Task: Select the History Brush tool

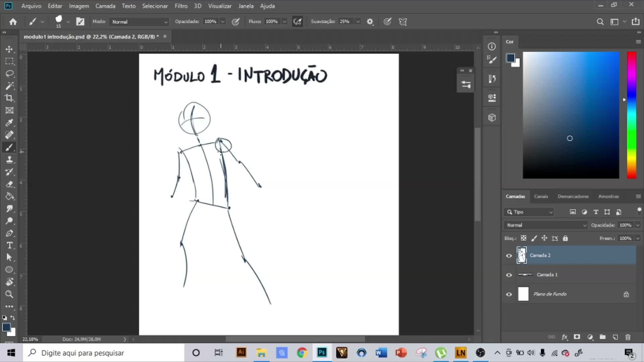Action: pyautogui.click(x=9, y=172)
